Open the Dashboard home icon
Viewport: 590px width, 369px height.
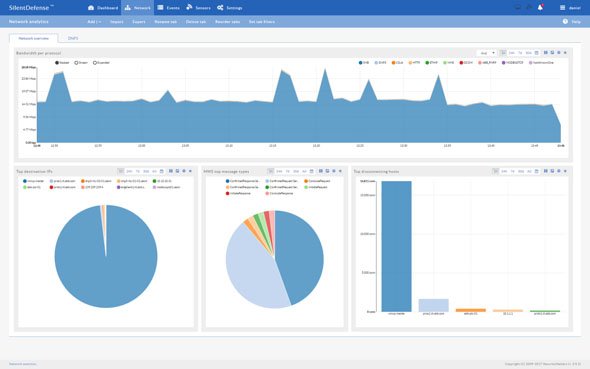pos(91,8)
